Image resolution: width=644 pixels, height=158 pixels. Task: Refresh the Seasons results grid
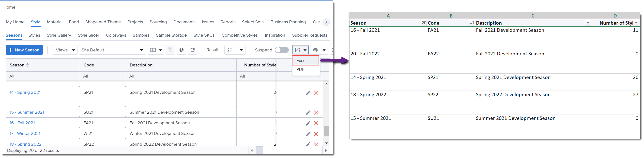pos(193,50)
